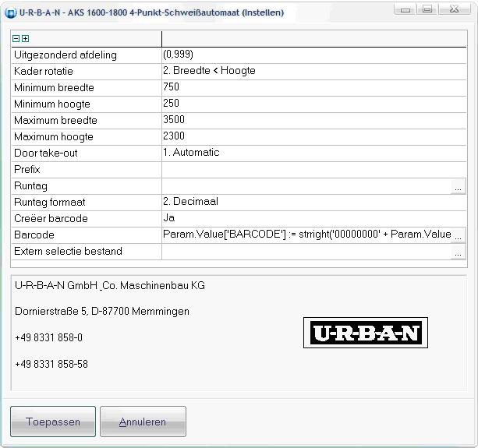Edit the Minimum breedte value 750
Screen dimensions: 478x448
click(314, 88)
